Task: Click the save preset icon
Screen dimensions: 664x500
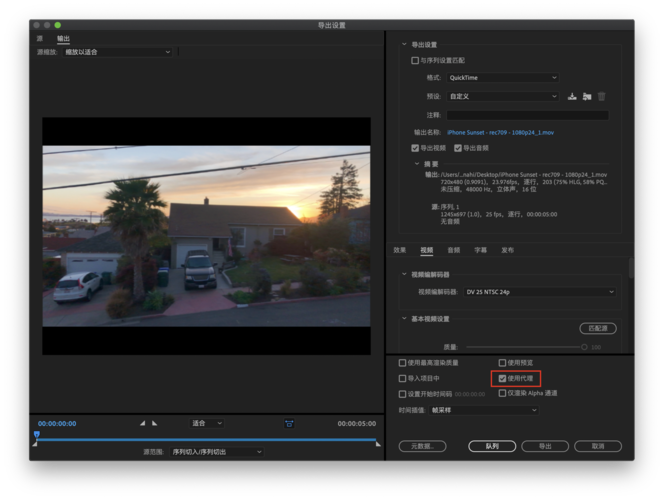Action: pos(573,96)
